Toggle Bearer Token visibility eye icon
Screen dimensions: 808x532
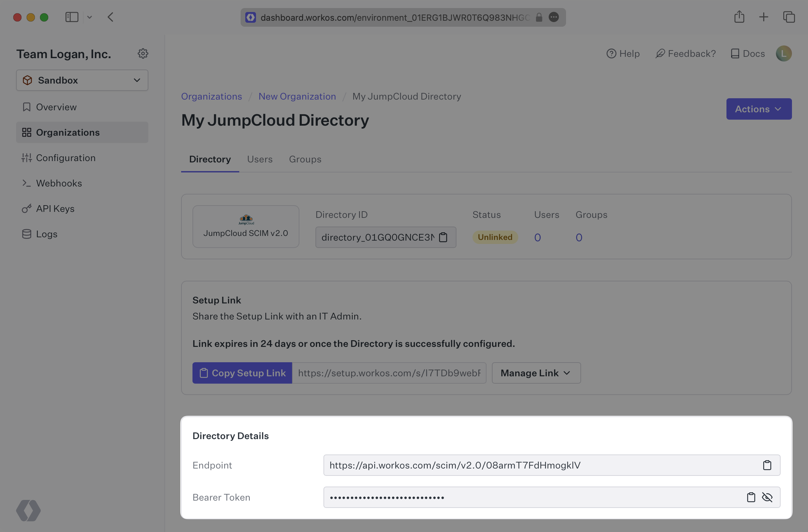tap(768, 497)
